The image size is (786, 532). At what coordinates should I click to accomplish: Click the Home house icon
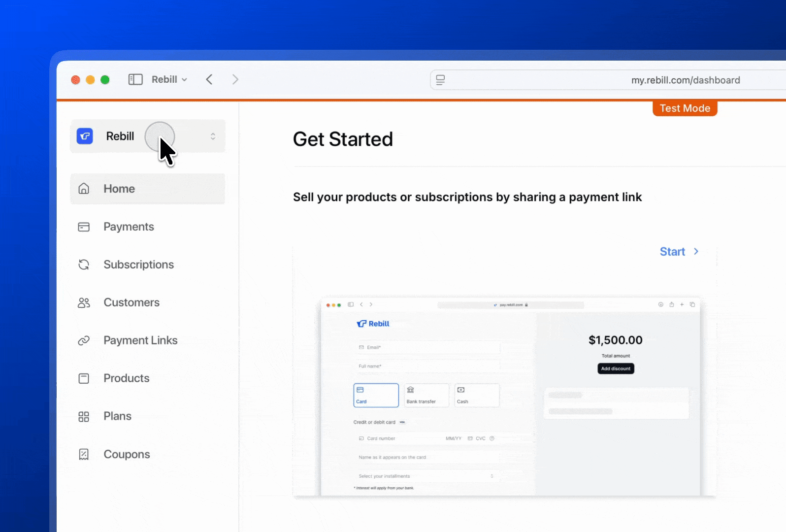tap(84, 189)
